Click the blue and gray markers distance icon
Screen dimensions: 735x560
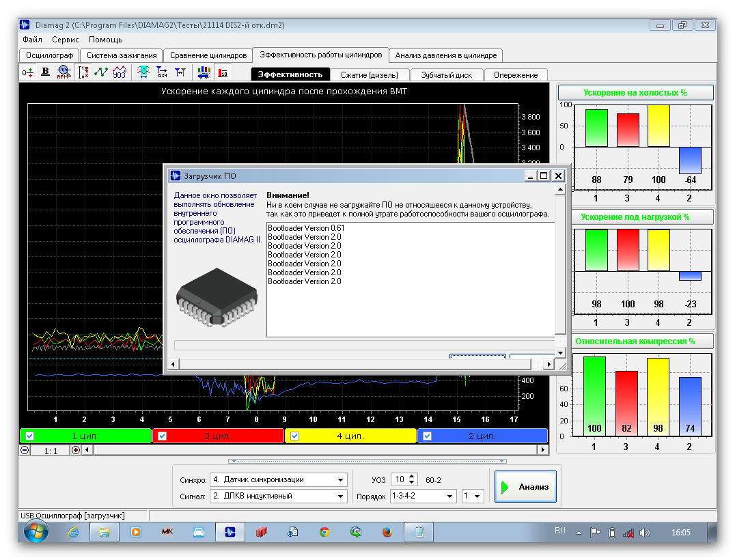(x=180, y=72)
